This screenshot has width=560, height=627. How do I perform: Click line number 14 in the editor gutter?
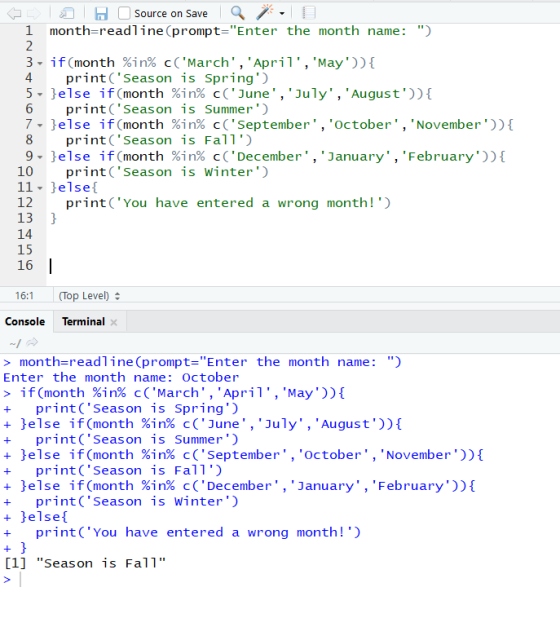(25, 234)
